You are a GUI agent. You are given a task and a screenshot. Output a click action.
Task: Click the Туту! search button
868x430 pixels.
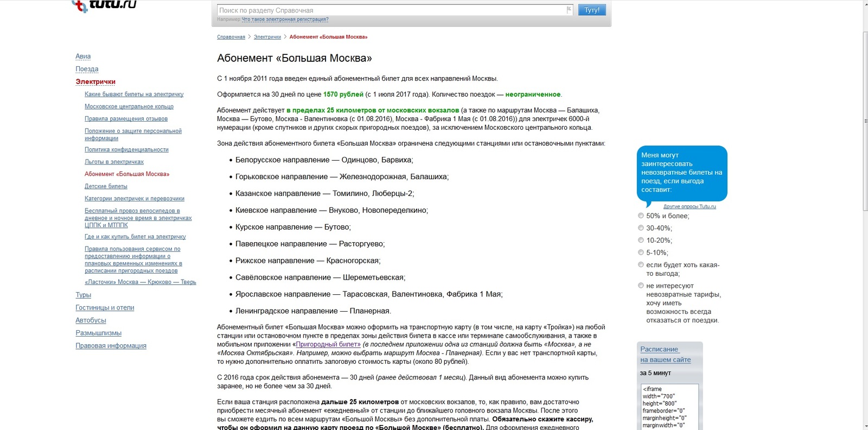coord(592,10)
